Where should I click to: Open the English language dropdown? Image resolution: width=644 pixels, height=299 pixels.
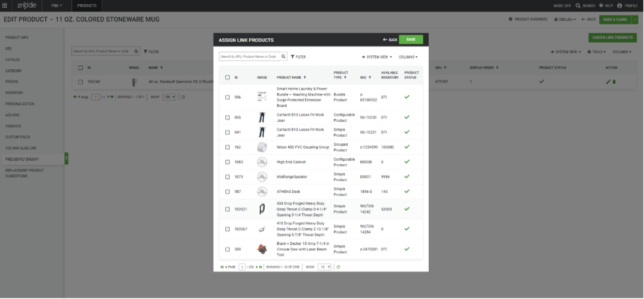coord(565,19)
